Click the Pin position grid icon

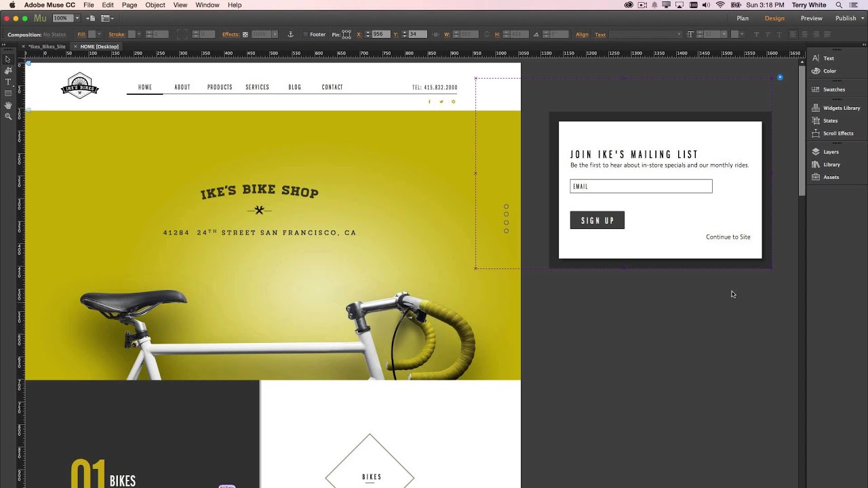[347, 35]
